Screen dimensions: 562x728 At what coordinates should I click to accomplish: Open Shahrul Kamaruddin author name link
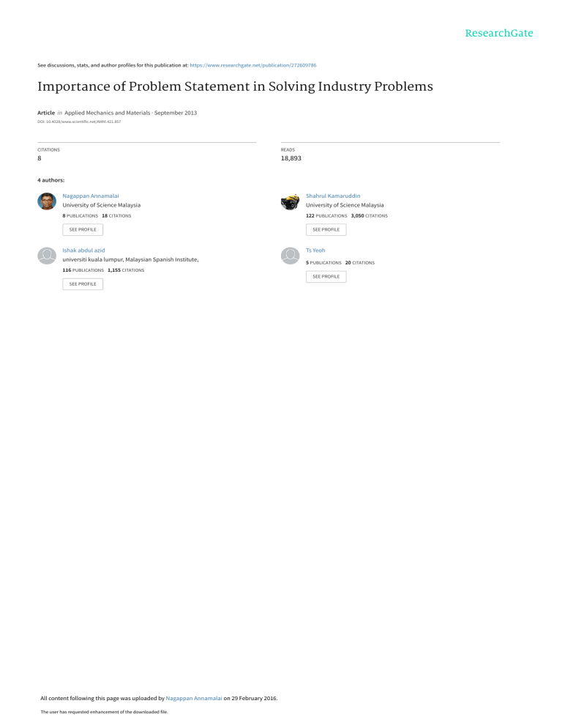click(x=333, y=196)
